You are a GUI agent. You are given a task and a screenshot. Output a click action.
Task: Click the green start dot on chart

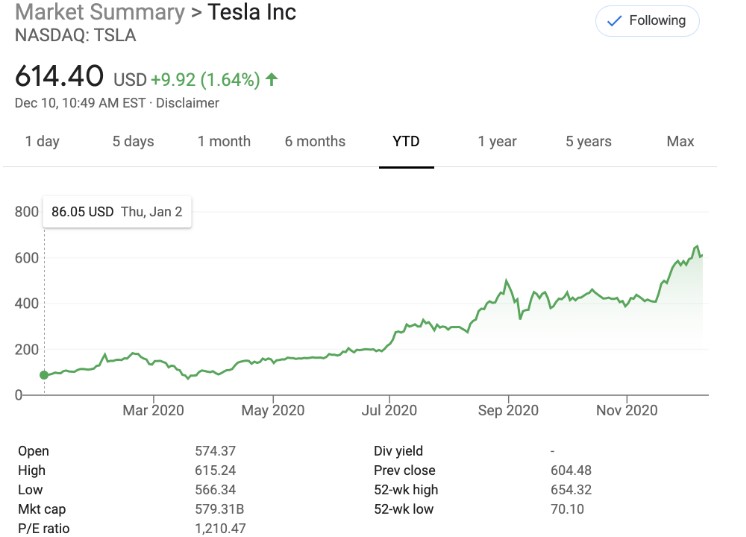[x=44, y=375]
